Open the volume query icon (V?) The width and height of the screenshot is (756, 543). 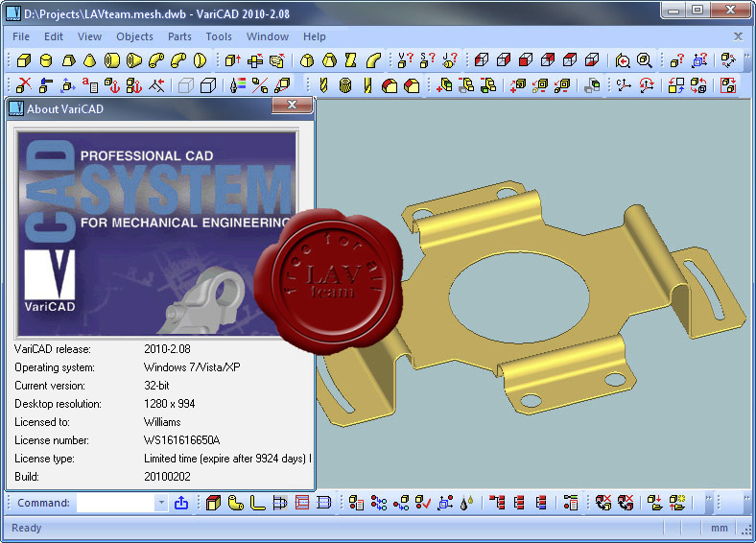(405, 60)
